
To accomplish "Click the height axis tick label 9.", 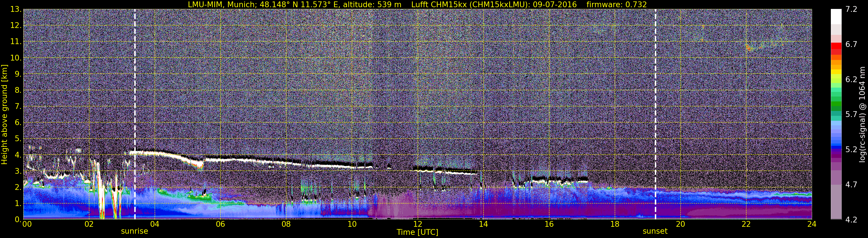I will coord(18,74).
